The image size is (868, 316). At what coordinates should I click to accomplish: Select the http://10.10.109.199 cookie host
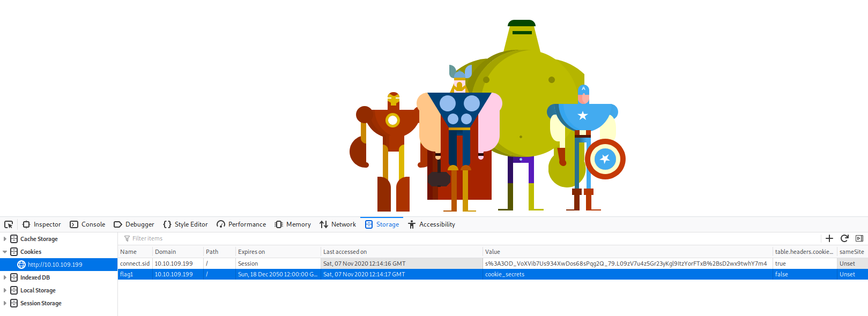(55, 265)
